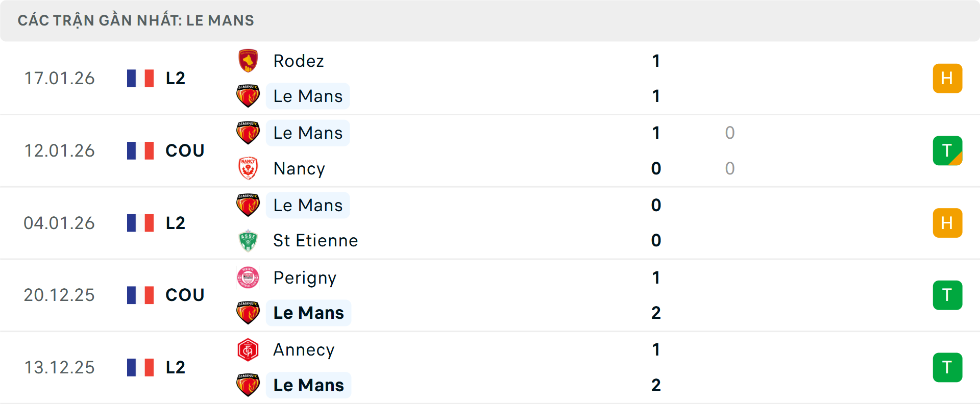
Task: Click the Nancy club crest icon
Action: [x=248, y=168]
